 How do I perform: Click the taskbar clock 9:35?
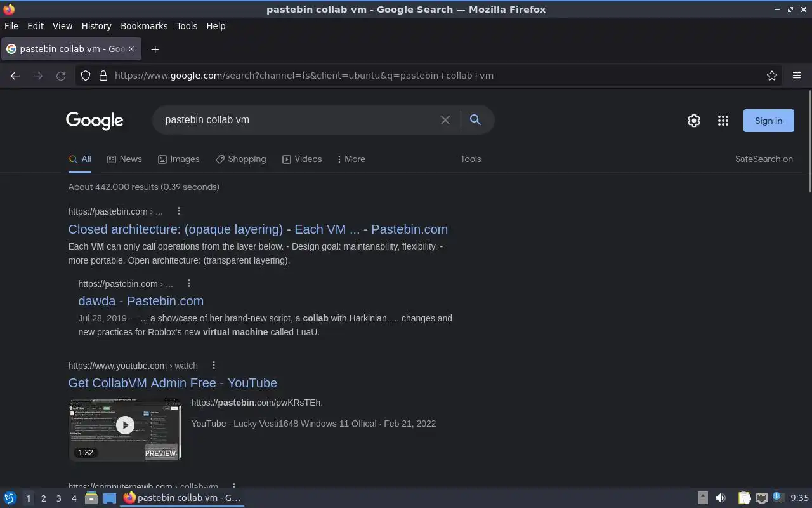coord(799,498)
